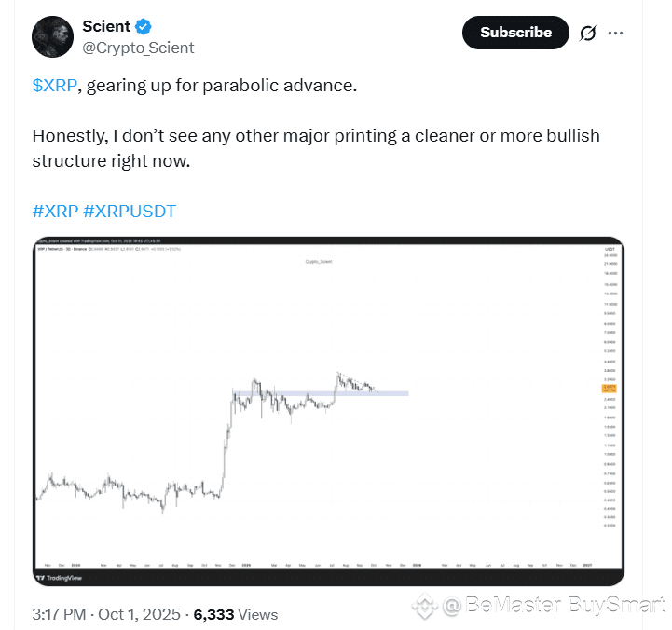
Task: Open the Grok slashed-circle icon
Action: [x=587, y=33]
